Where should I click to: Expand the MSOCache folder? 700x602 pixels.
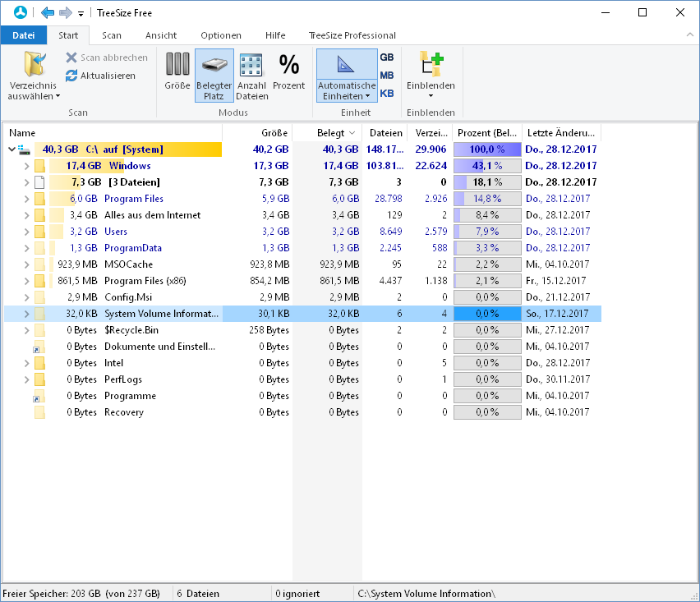click(x=27, y=264)
